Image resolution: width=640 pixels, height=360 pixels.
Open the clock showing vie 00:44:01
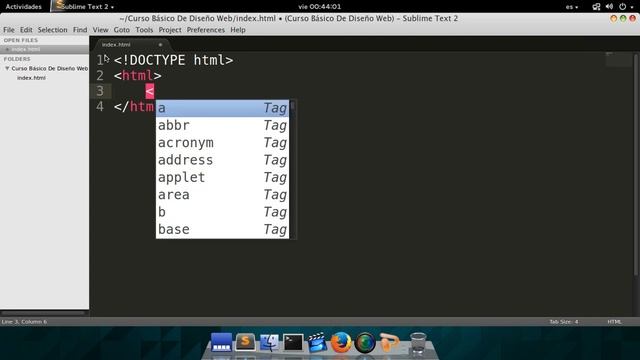pyautogui.click(x=320, y=7)
